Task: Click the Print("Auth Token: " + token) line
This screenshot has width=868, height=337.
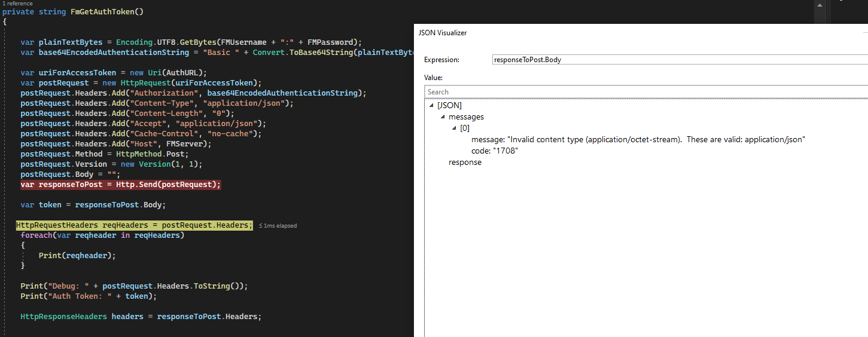Action: (89, 296)
